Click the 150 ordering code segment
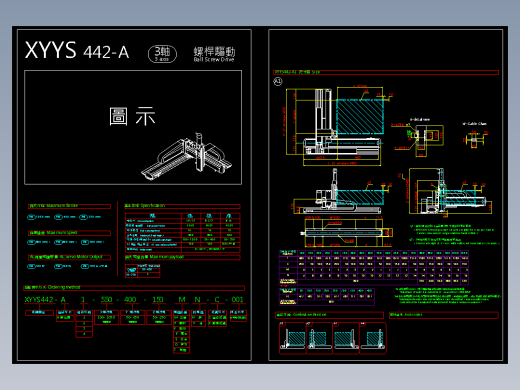This screenshot has height=390, width=520. [158, 300]
